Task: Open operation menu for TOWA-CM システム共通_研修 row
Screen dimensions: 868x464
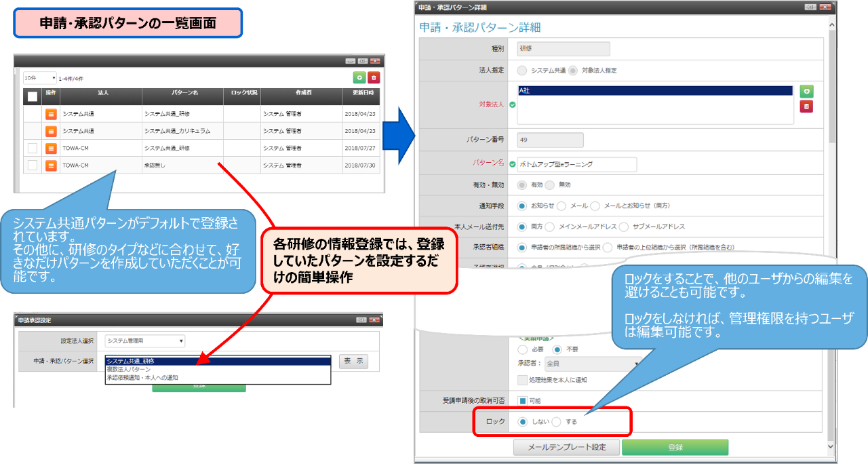Action: [51, 148]
